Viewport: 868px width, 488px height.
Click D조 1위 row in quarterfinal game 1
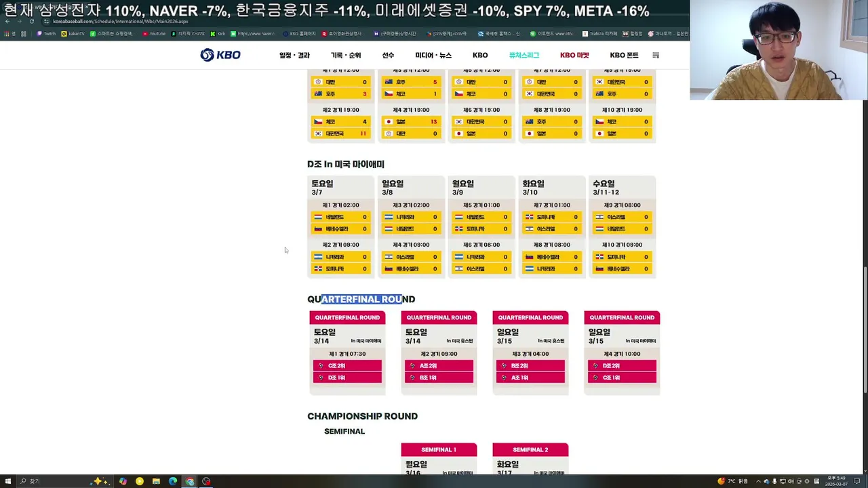pyautogui.click(x=347, y=378)
